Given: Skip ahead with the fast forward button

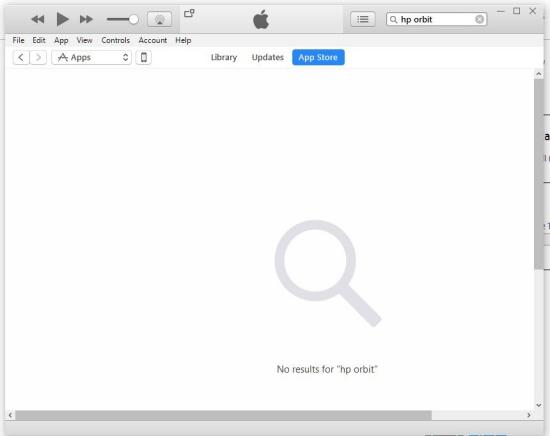Looking at the screenshot, I should (86, 19).
